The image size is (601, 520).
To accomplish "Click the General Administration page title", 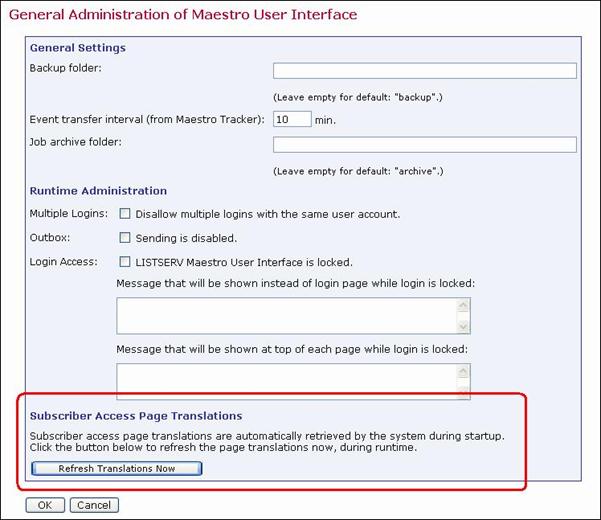I will 183,15.
